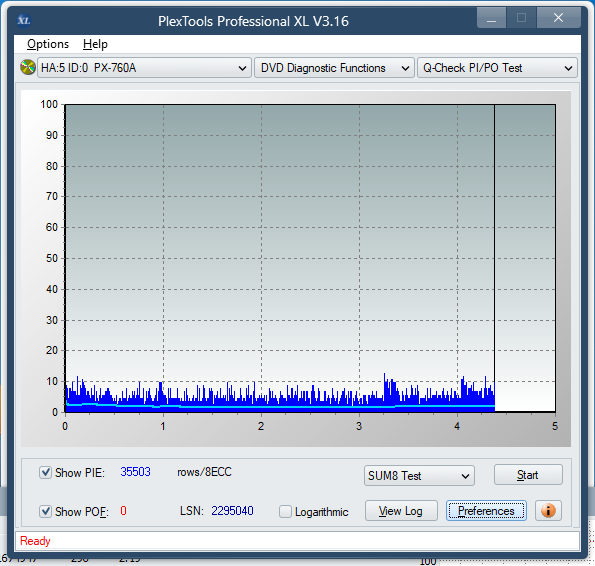Screen dimensions: 595x566
Task: Click the LSN label
Action: (192, 511)
